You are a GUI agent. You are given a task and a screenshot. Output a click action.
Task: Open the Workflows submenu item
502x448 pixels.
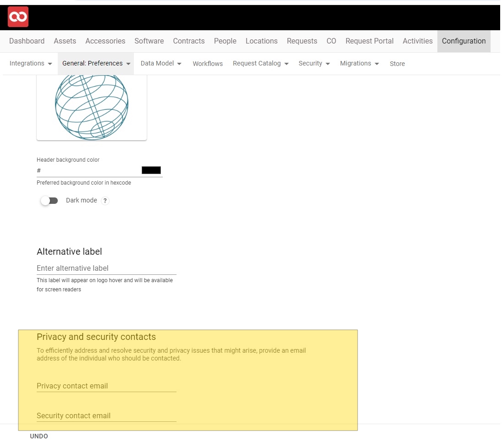coord(208,64)
